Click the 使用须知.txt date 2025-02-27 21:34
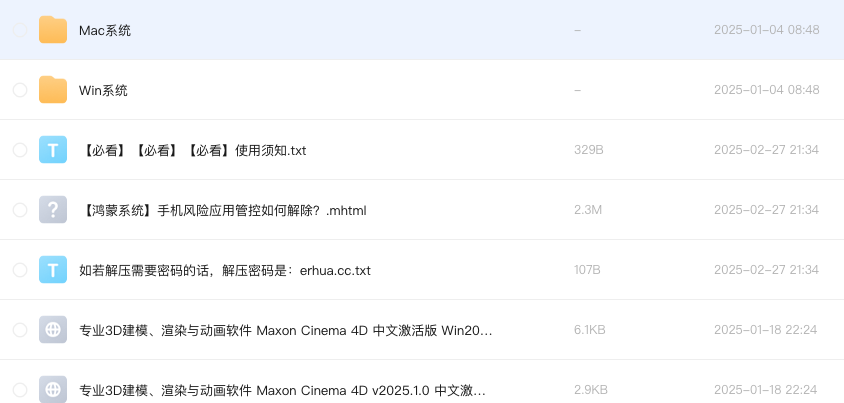Image resolution: width=844 pixels, height=403 pixels. (x=766, y=150)
